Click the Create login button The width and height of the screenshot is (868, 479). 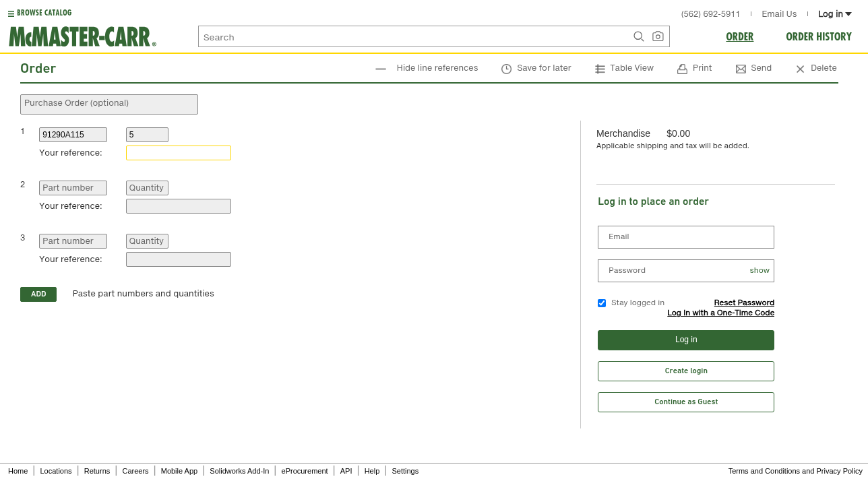(x=686, y=371)
